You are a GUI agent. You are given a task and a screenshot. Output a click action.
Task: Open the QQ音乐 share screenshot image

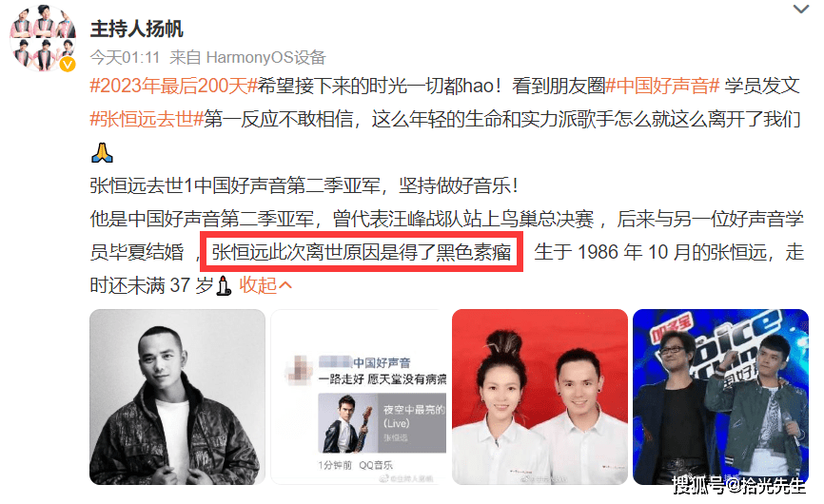pyautogui.click(x=359, y=397)
